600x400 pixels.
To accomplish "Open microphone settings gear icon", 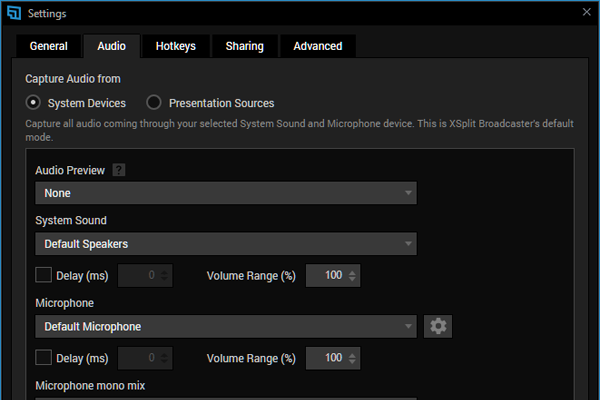I will (438, 326).
